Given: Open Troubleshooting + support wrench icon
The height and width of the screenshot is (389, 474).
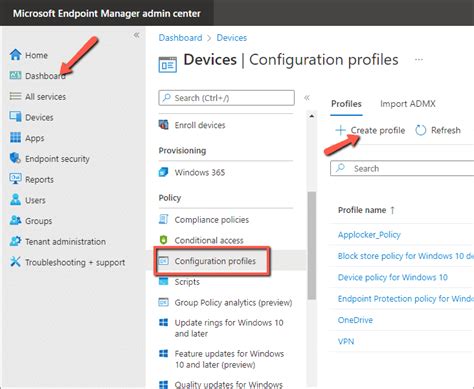Looking at the screenshot, I should [15, 262].
